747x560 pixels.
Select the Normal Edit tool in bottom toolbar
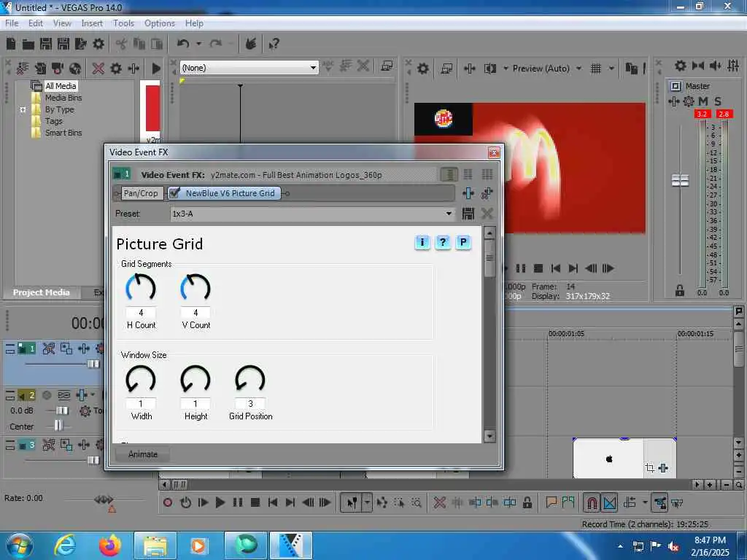pyautogui.click(x=352, y=502)
